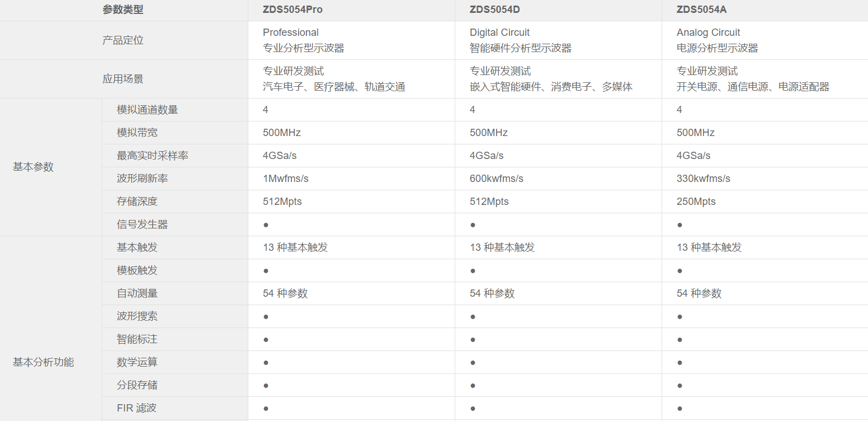Select the 分段存储 row label

pos(138,385)
